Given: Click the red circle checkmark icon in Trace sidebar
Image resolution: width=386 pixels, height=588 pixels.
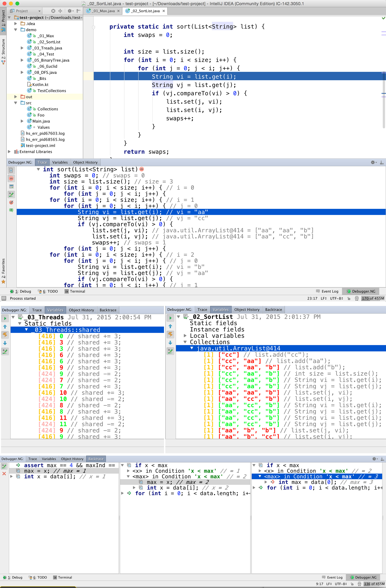Looking at the screenshot, I should click(11, 202).
